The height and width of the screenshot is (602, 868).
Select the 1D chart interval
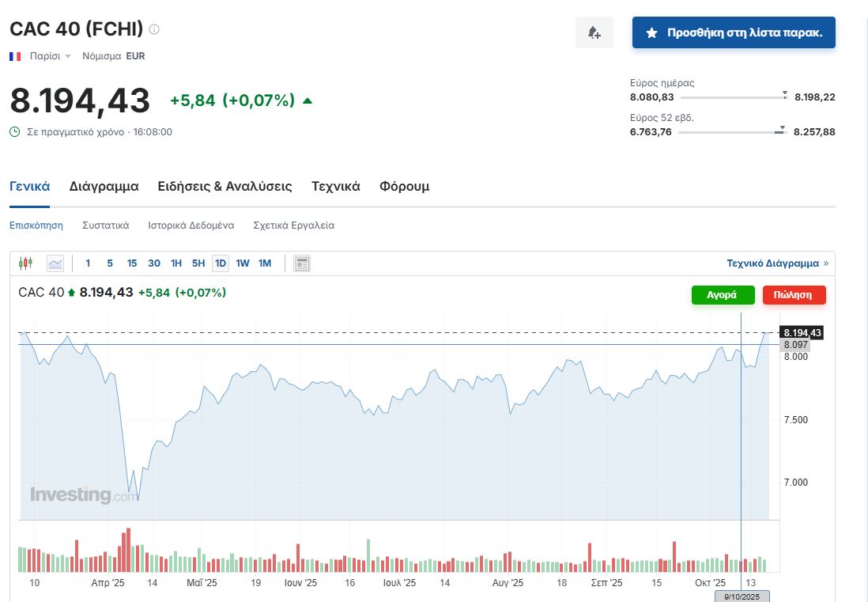pos(221,263)
